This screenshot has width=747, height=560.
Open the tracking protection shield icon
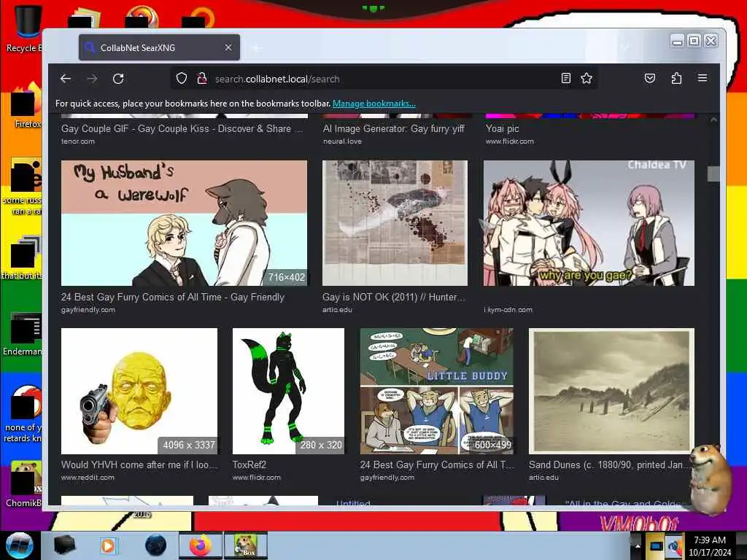pyautogui.click(x=182, y=79)
